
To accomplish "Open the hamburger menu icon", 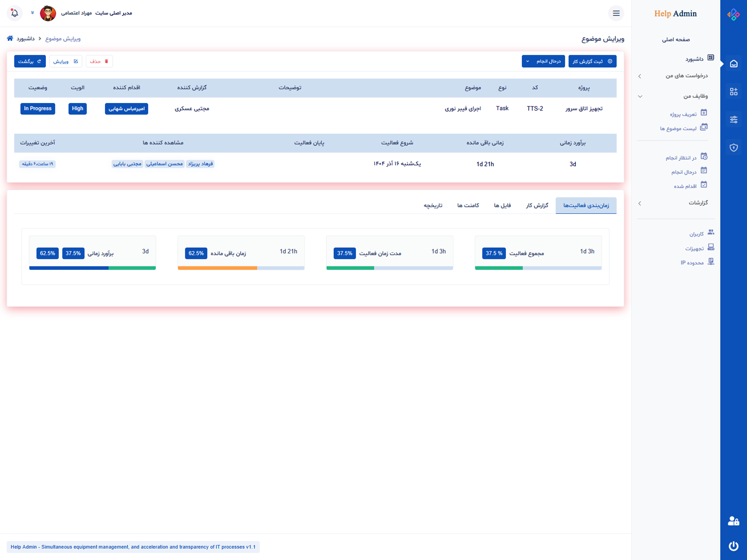I will click(616, 13).
